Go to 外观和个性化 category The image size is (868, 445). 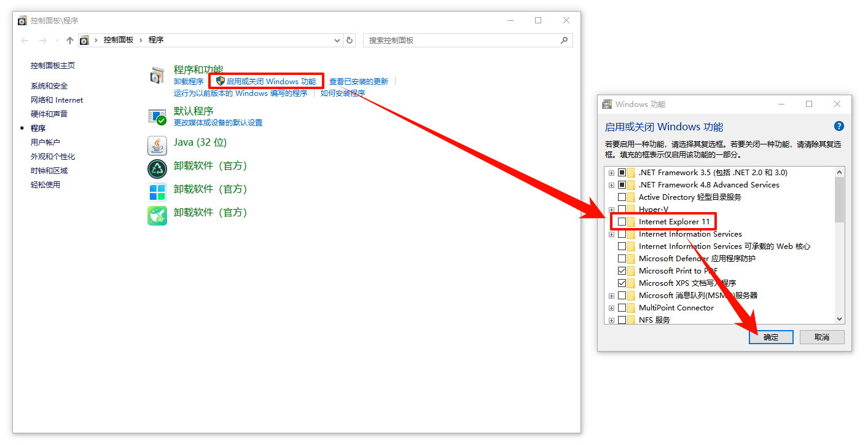[53, 157]
